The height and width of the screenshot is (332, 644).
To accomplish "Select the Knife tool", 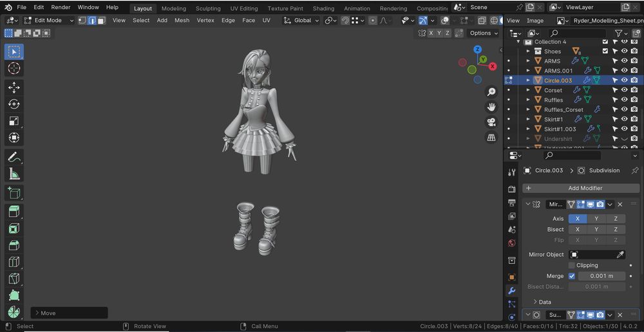I will (14, 279).
